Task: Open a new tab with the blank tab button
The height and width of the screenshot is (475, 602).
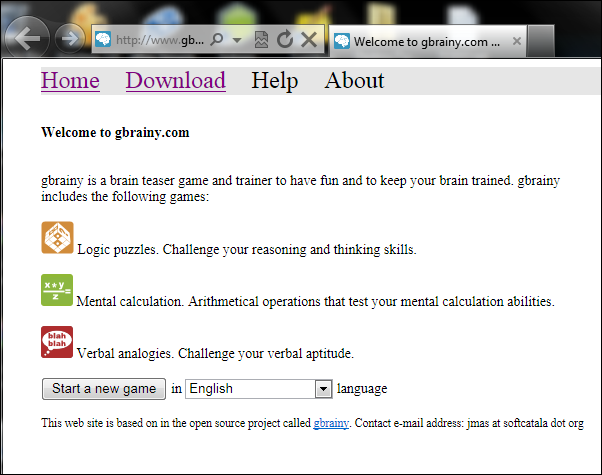Action: [541, 41]
